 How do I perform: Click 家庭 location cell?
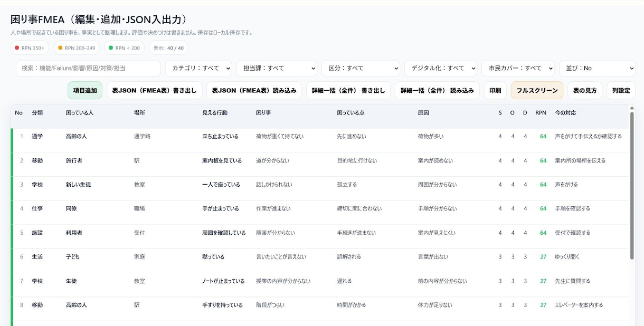[x=140, y=257]
